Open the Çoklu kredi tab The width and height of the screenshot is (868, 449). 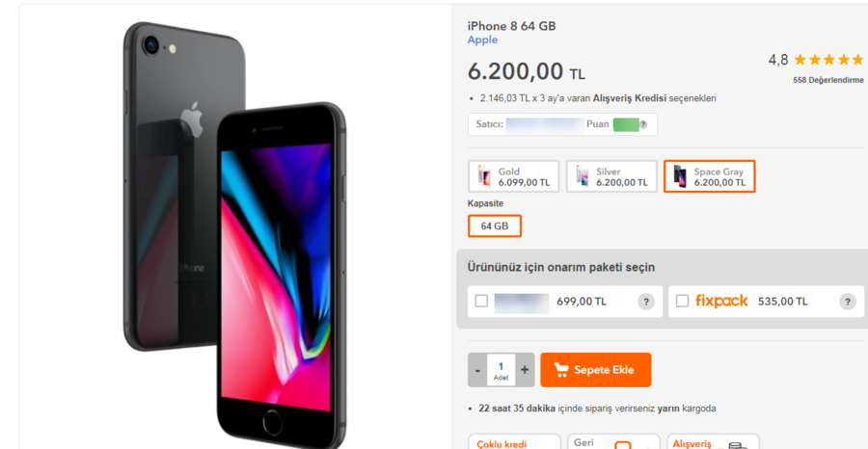point(514,443)
